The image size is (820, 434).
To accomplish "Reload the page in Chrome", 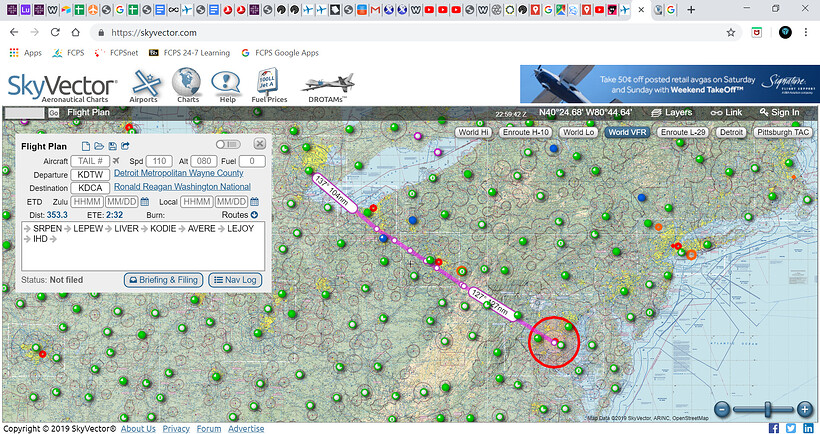I will click(x=55, y=32).
